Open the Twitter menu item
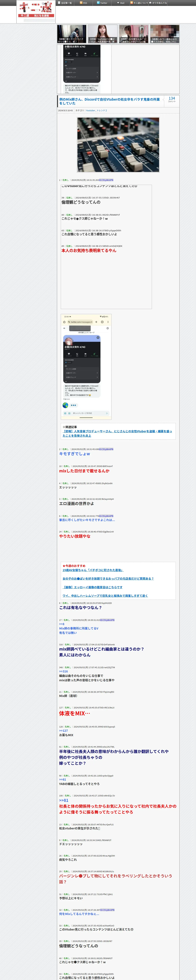The height and width of the screenshot is (980, 196). click(x=102, y=3)
